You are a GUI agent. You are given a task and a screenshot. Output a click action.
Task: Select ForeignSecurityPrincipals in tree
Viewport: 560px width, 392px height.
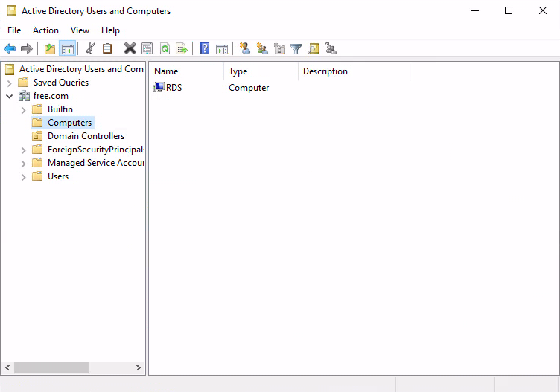tap(96, 150)
